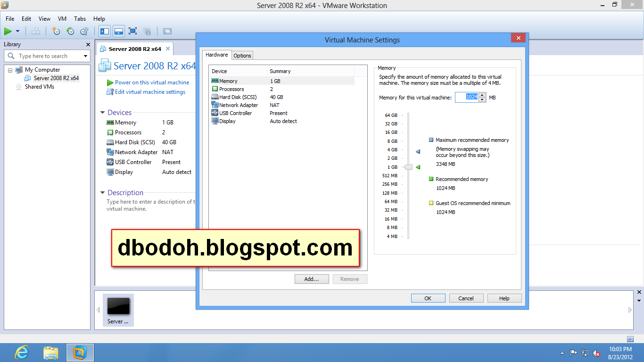This screenshot has width=644, height=362.
Task: Select My Computer in the Library tree
Action: tap(42, 70)
